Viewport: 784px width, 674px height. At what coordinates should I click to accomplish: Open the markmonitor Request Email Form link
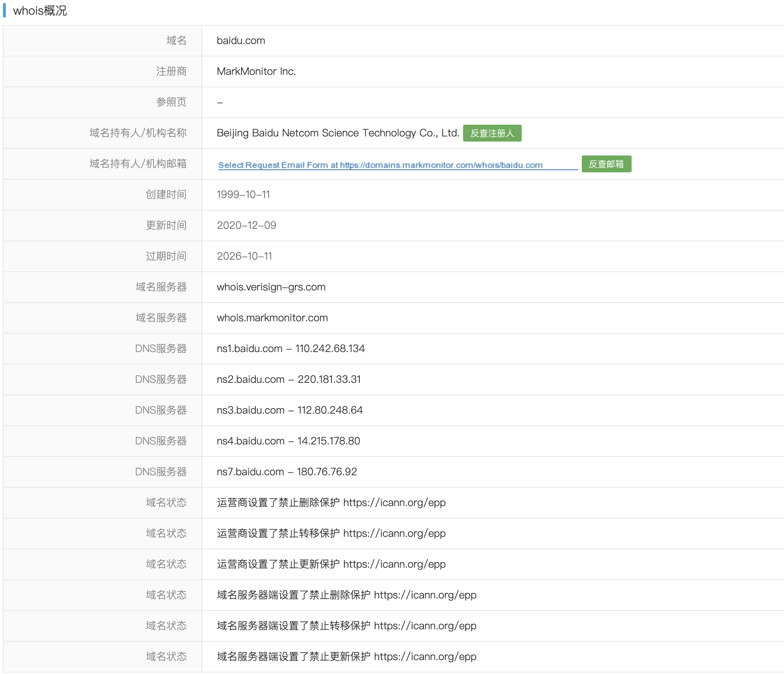[x=380, y=165]
